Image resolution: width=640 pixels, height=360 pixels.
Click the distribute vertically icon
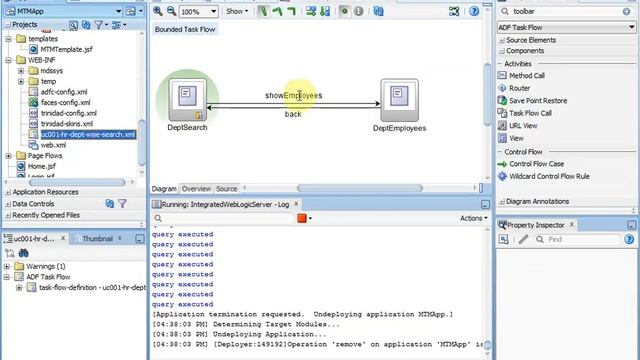click(x=325, y=11)
